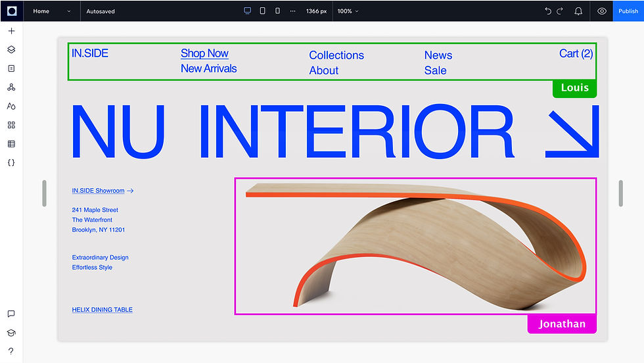Select The Waterfront text line
The width and height of the screenshot is (644, 363).
click(92, 220)
